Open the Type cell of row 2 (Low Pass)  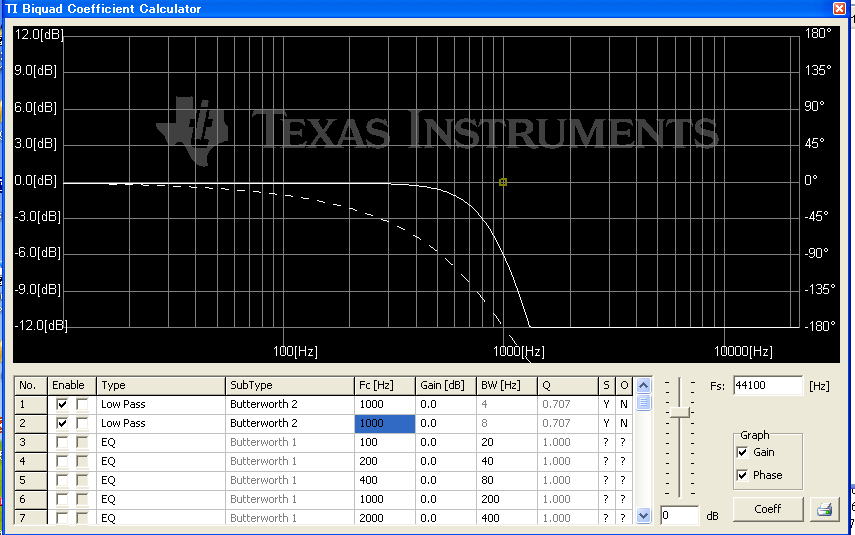click(161, 423)
